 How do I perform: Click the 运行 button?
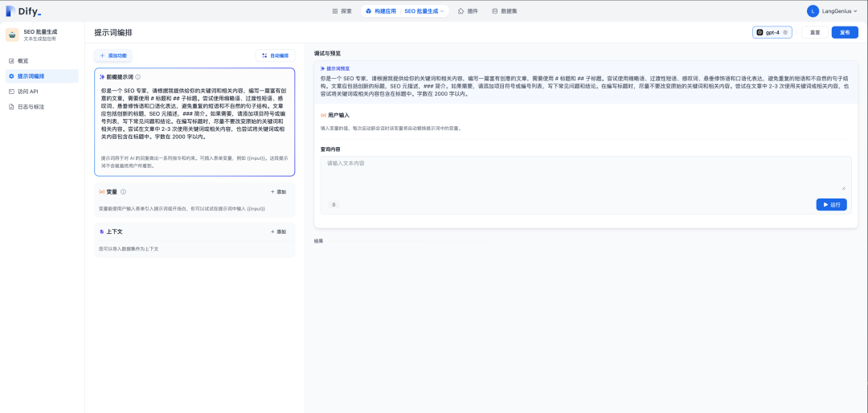pos(832,204)
